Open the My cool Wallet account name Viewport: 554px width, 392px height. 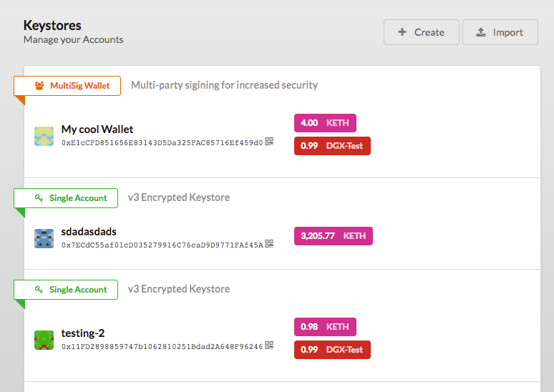pos(97,129)
